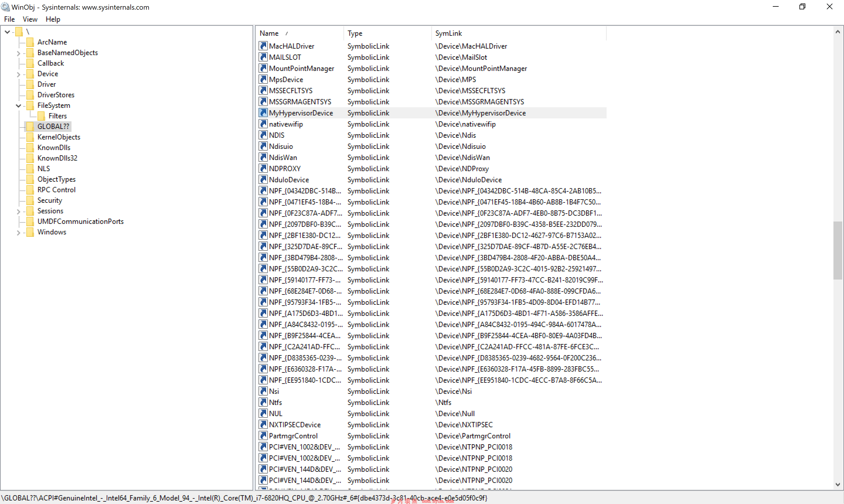Open the View menu
844x504 pixels.
coord(30,19)
